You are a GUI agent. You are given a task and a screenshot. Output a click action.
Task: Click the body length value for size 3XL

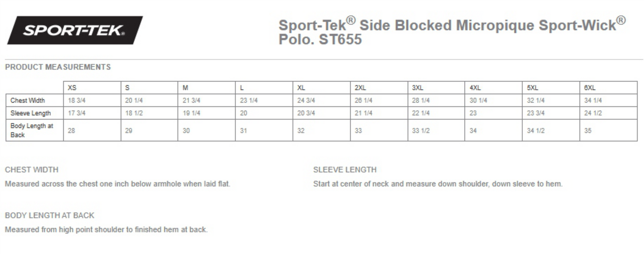[421, 131]
